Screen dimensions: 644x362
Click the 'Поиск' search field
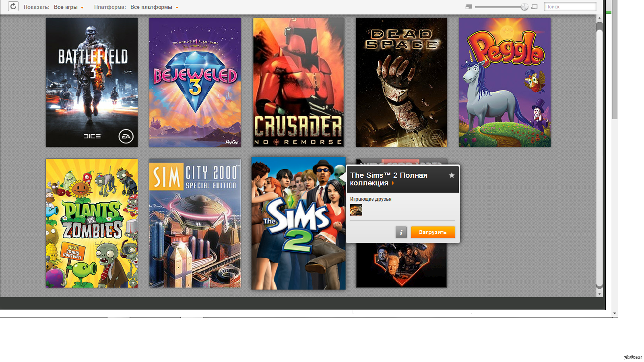570,6
